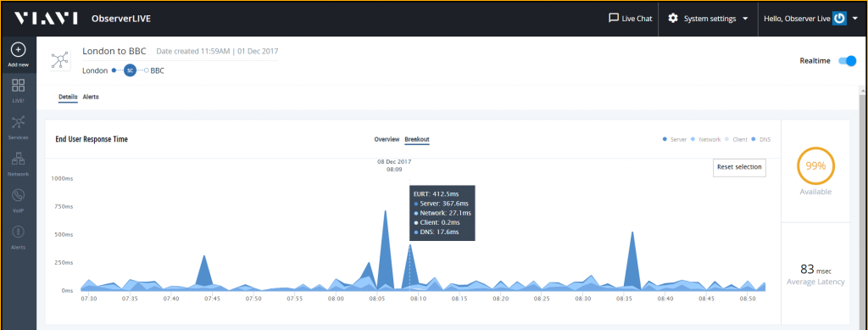
Task: Click Client: 0.2ms in tooltip
Action: [437, 222]
